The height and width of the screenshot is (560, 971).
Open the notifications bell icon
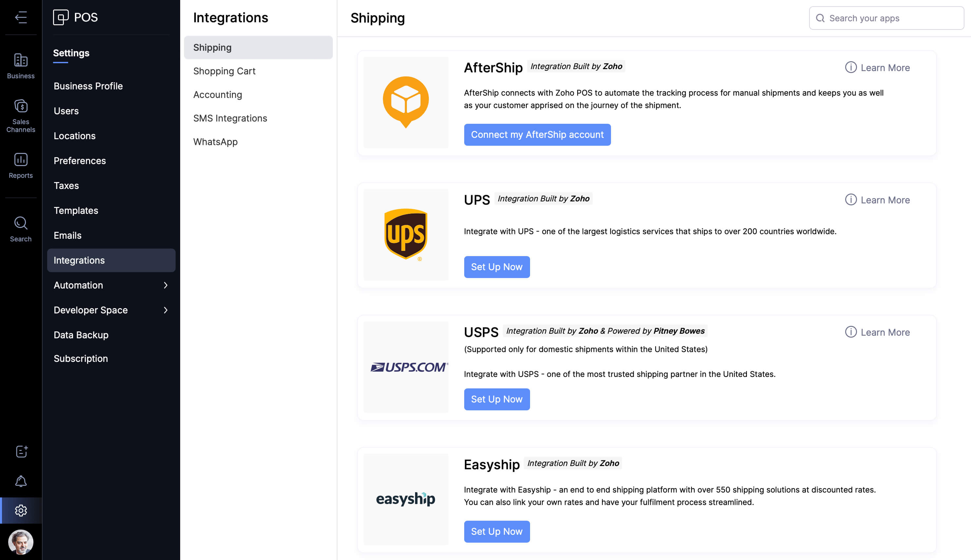(21, 481)
